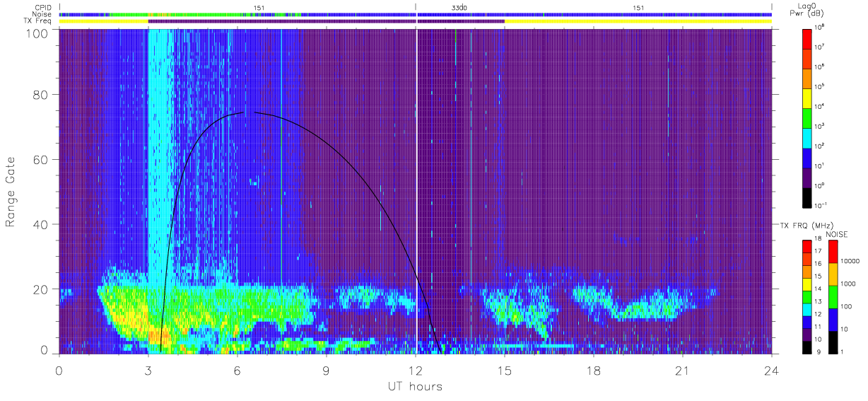The width and height of the screenshot is (868, 401).
Task: Click the red segment of TX FRQ colorbar
Action: pyautogui.click(x=808, y=247)
